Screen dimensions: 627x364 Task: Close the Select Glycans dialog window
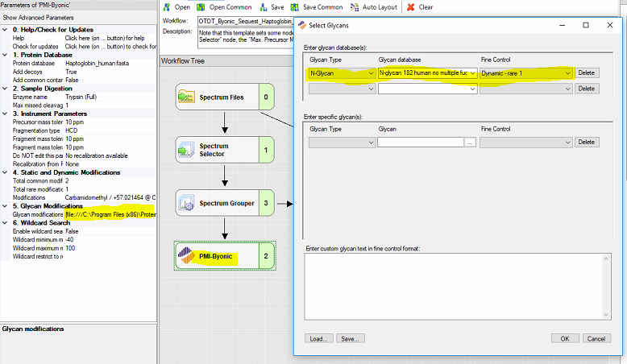tap(610, 25)
